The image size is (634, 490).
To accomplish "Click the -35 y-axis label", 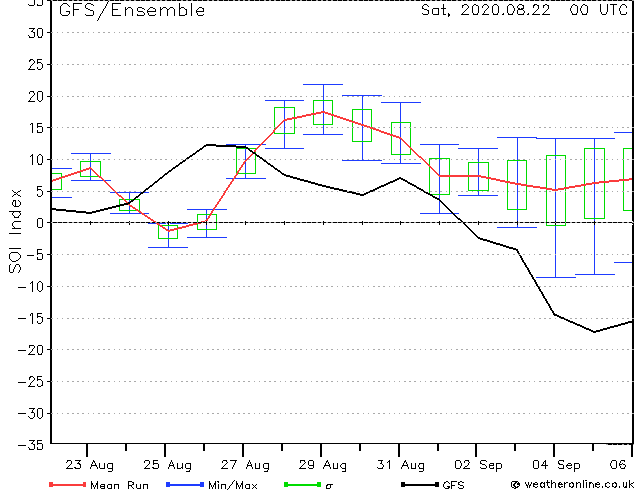I will (31, 445).
